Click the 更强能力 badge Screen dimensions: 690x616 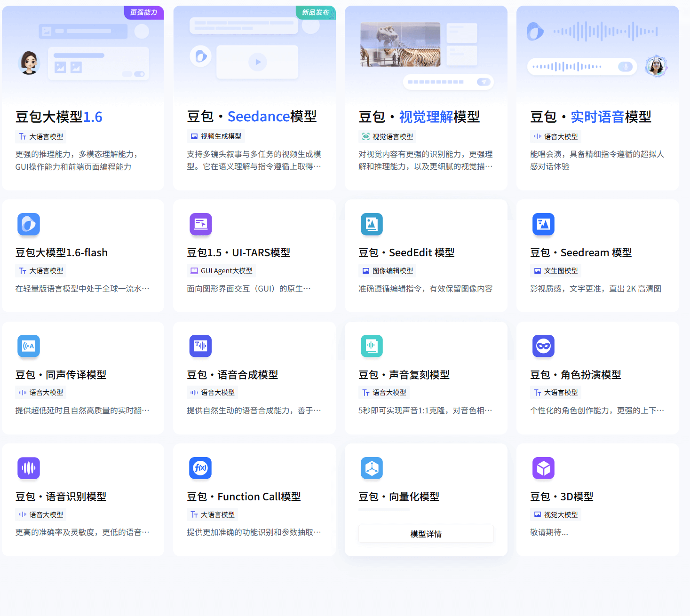click(143, 13)
